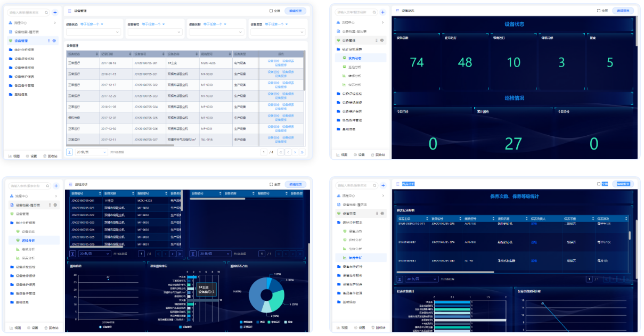The image size is (644, 336).
Task: Open 回收站 recycle bin in 设备动态 panel footer
Action: (x=378, y=155)
